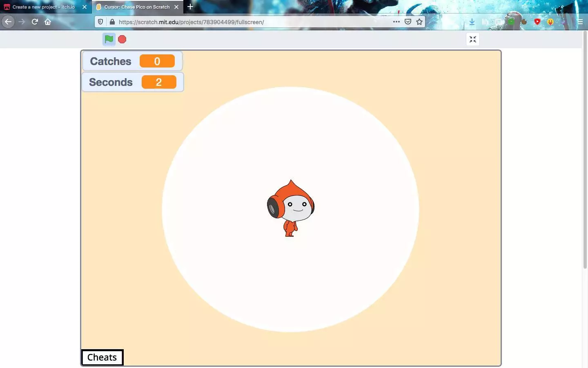Click the tracking protection shield icon
This screenshot has height=368, width=588.
pyautogui.click(x=100, y=22)
